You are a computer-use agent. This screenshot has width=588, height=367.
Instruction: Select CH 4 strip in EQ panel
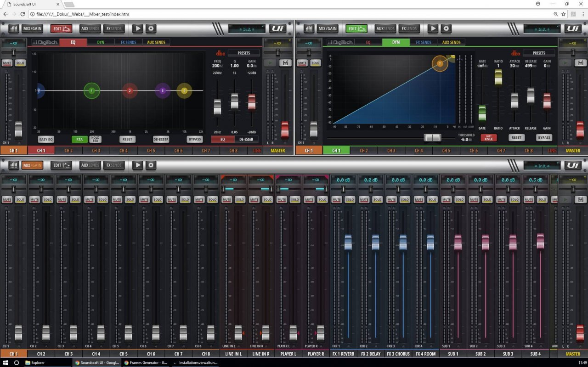pos(124,150)
